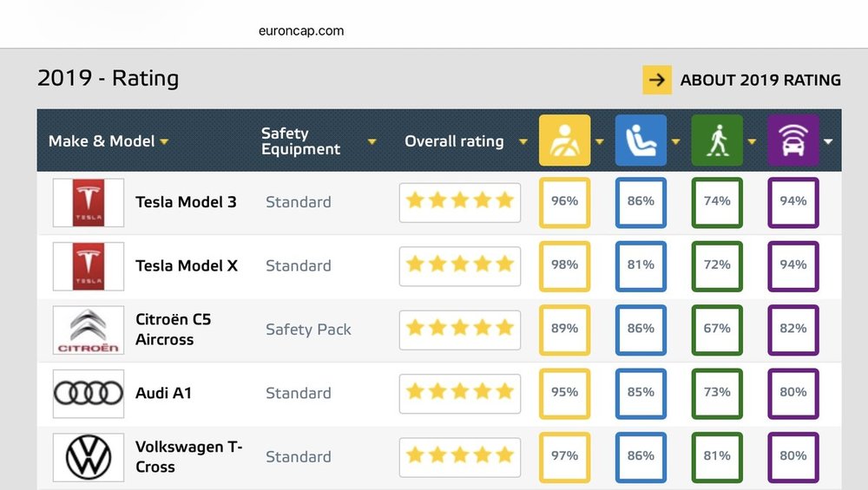Click the purple Safety Assist car icon
Viewport: 868px width, 490px height.
pyautogui.click(x=793, y=140)
